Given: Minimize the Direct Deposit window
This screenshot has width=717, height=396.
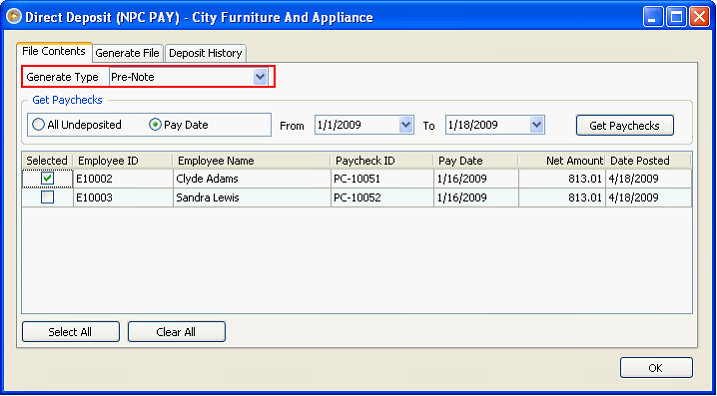Looking at the screenshot, I should click(653, 17).
